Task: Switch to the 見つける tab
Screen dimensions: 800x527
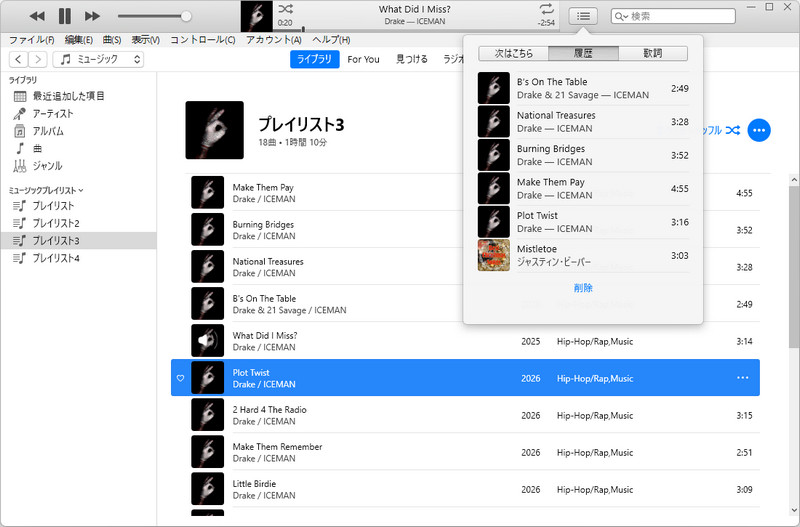Action: pos(412,59)
